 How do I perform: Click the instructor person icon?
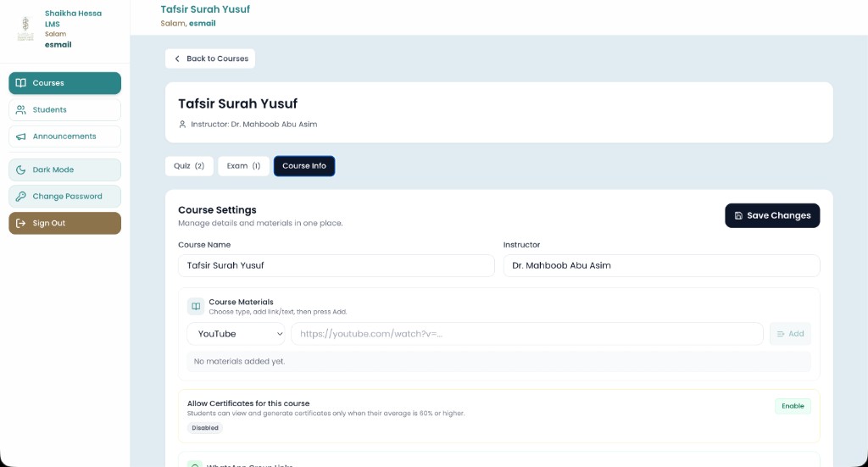point(182,125)
